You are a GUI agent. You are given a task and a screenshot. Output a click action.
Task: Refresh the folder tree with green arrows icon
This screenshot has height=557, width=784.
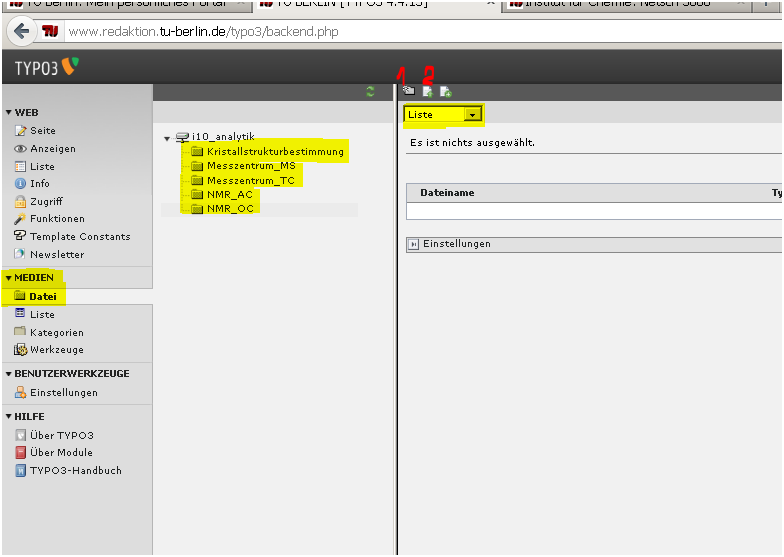pos(370,91)
